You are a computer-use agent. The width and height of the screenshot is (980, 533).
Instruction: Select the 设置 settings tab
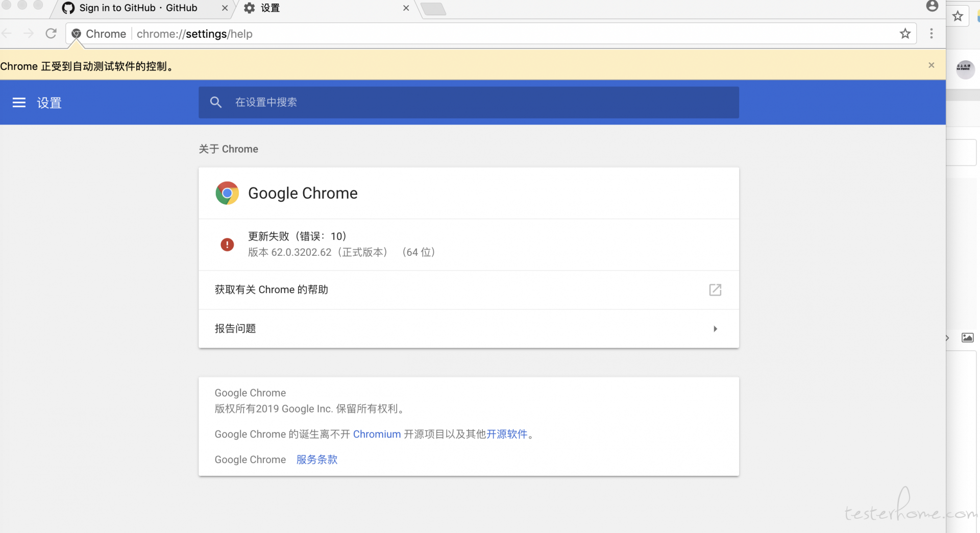point(327,8)
